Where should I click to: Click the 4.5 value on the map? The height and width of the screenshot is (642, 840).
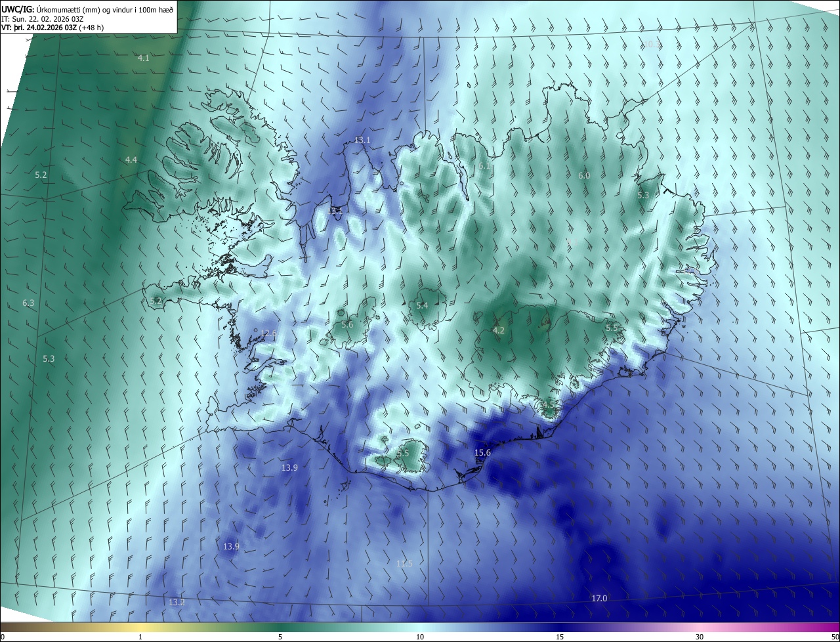click(549, 403)
